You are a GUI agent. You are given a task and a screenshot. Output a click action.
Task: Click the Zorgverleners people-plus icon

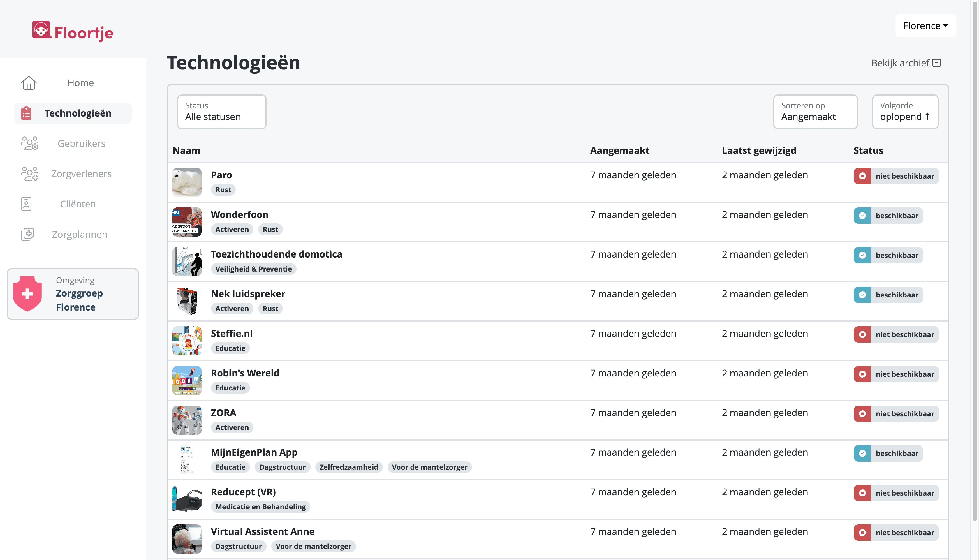click(x=29, y=173)
